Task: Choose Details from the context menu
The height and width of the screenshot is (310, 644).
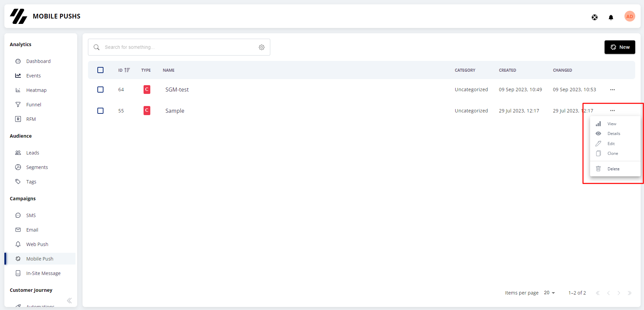Action: pos(615,134)
